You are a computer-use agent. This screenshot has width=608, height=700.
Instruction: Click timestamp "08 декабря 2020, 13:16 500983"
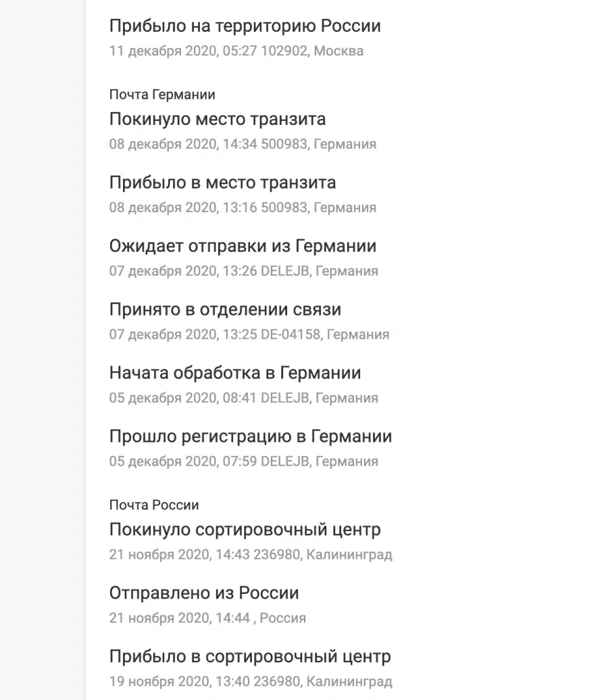209,207
